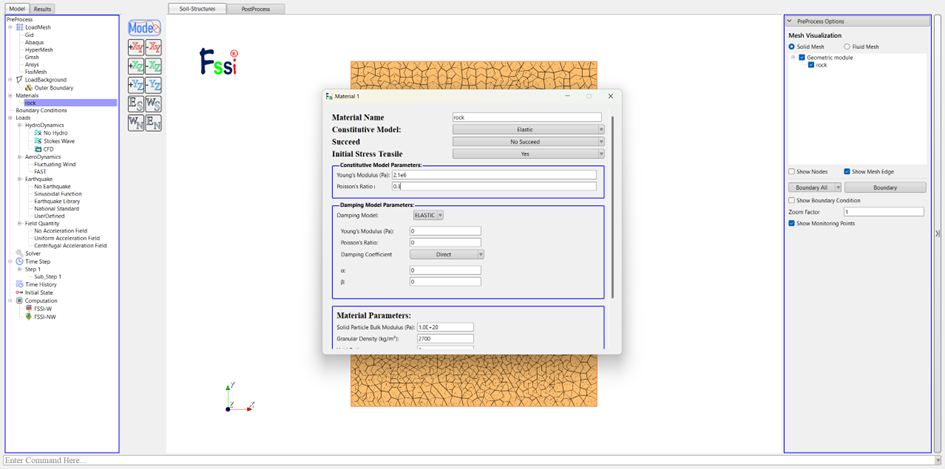945x469 pixels.
Task: Open the Boundary All dropdown
Action: [x=815, y=187]
